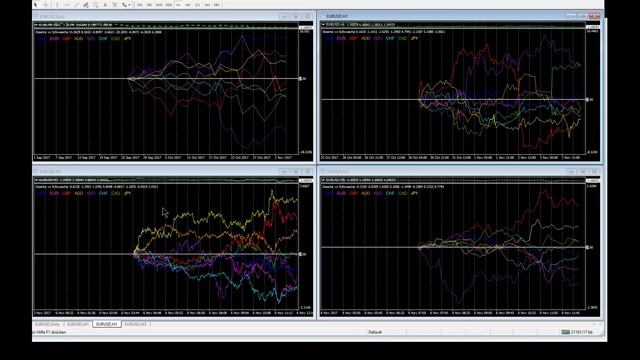Switch timeframe to M15 in toolbar

click(x=159, y=5)
